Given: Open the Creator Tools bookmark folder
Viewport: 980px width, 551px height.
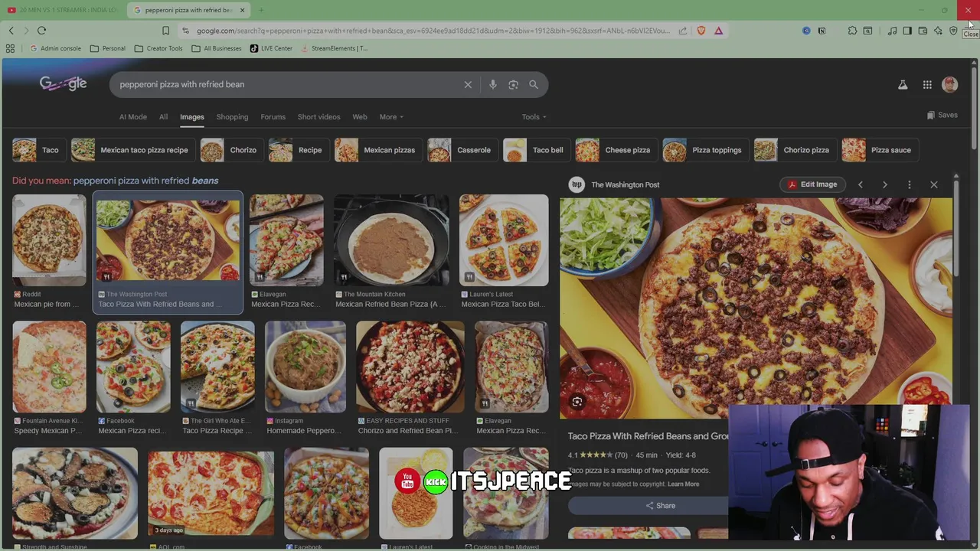Looking at the screenshot, I should tap(158, 48).
